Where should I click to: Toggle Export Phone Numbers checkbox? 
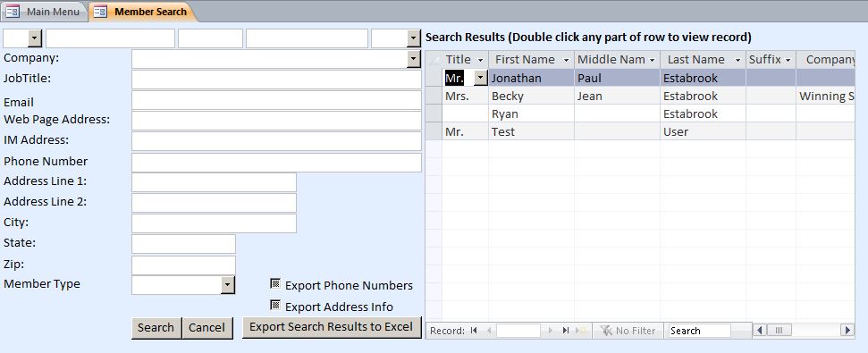[x=275, y=284]
